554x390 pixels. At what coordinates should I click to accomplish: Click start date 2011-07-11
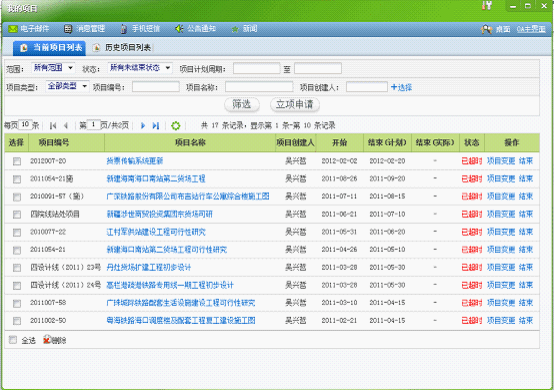point(339,196)
